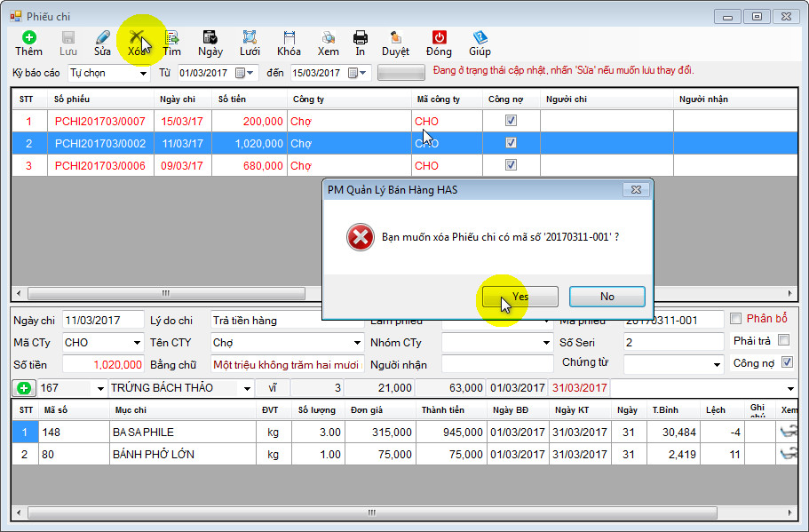Click the 945,000 Thành tiền cell
809x532 pixels.
click(x=451, y=432)
